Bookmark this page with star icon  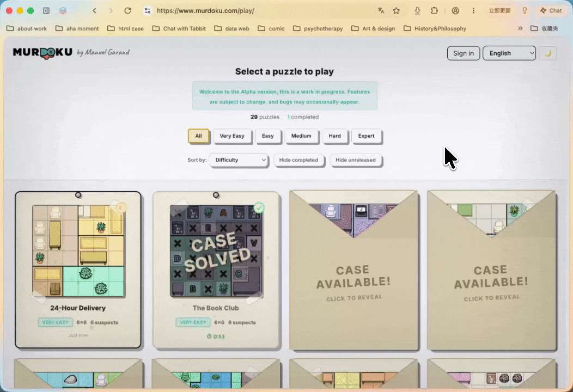tap(396, 10)
